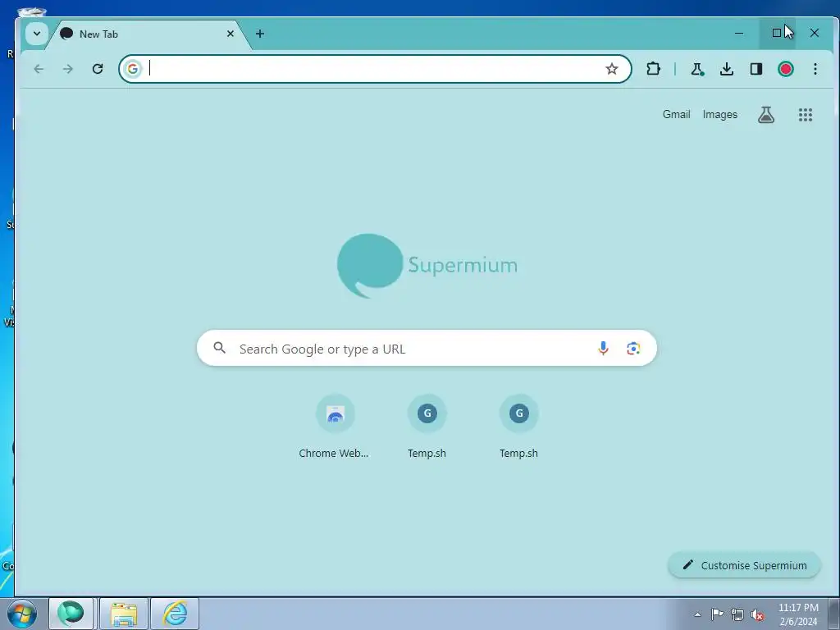Open the first Temp.sh shortcut
840x630 pixels.
tap(427, 427)
